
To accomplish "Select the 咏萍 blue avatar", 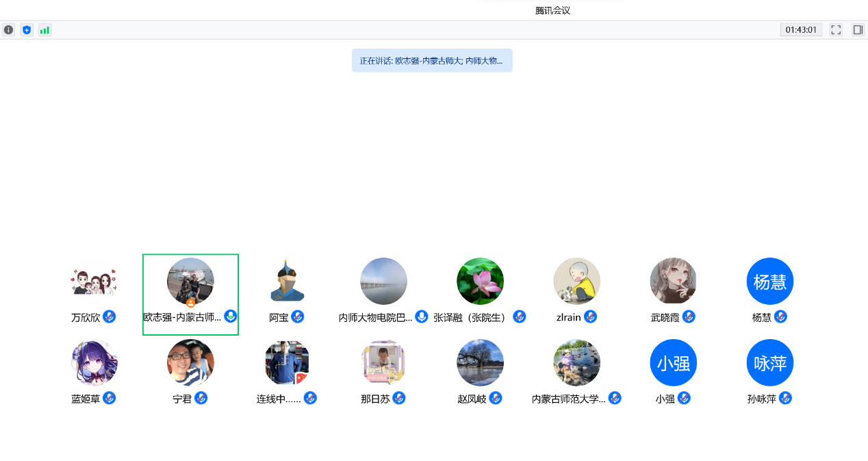I will pyautogui.click(x=769, y=363).
